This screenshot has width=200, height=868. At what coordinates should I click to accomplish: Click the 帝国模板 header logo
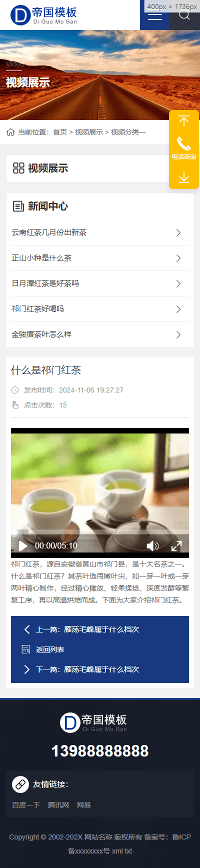pyautogui.click(x=44, y=15)
